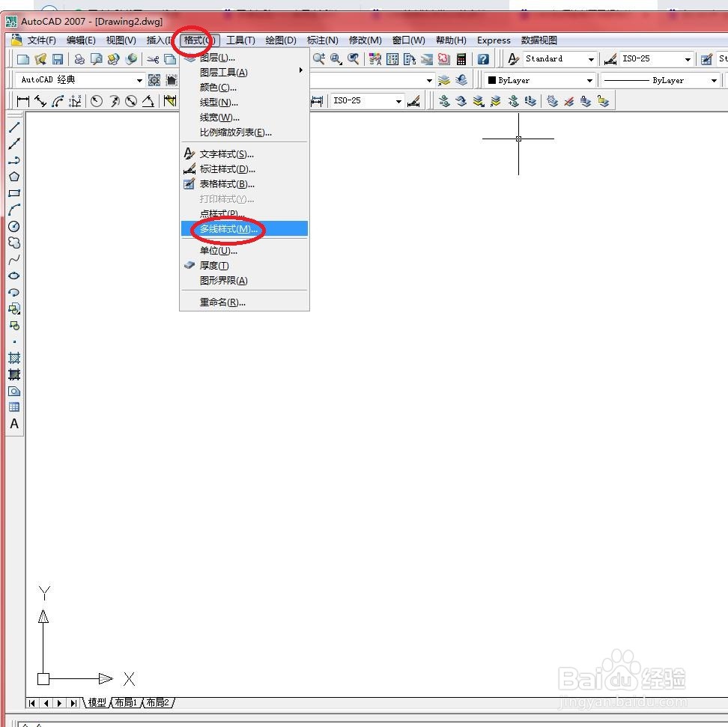728x727 pixels.
Task: Click the first-tab navigation arrow
Action: (x=31, y=703)
